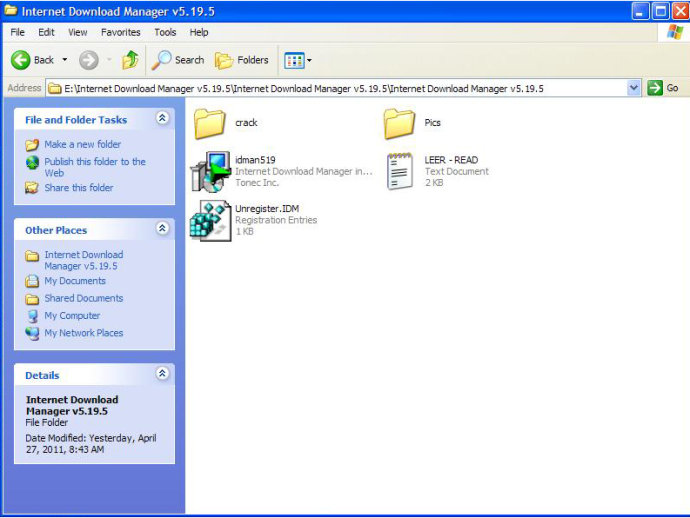Click the address bar path field
The width and height of the screenshot is (690, 518).
tap(337, 88)
